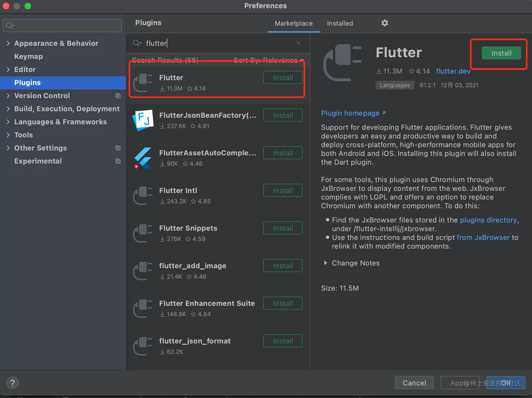This screenshot has width=532, height=398.
Task: Confirm preferences with the OK button
Action: [x=506, y=383]
